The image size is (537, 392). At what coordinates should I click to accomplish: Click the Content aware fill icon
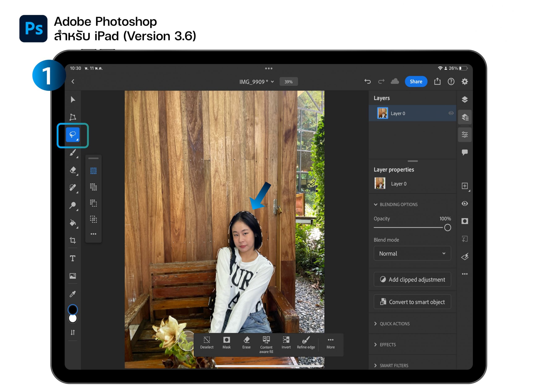(x=266, y=340)
